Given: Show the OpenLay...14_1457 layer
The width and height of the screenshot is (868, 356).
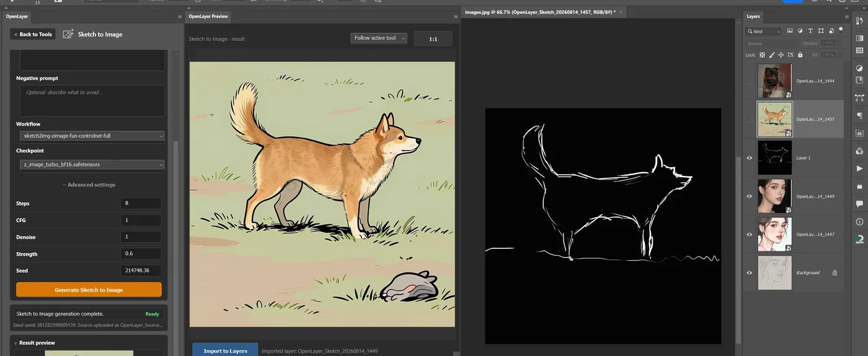Looking at the screenshot, I should (x=750, y=119).
